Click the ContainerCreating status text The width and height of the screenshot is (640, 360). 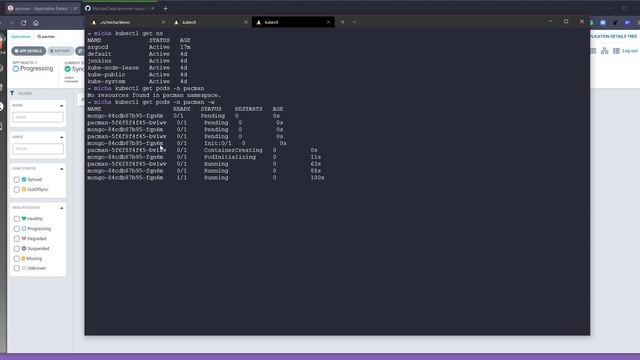[x=233, y=150]
